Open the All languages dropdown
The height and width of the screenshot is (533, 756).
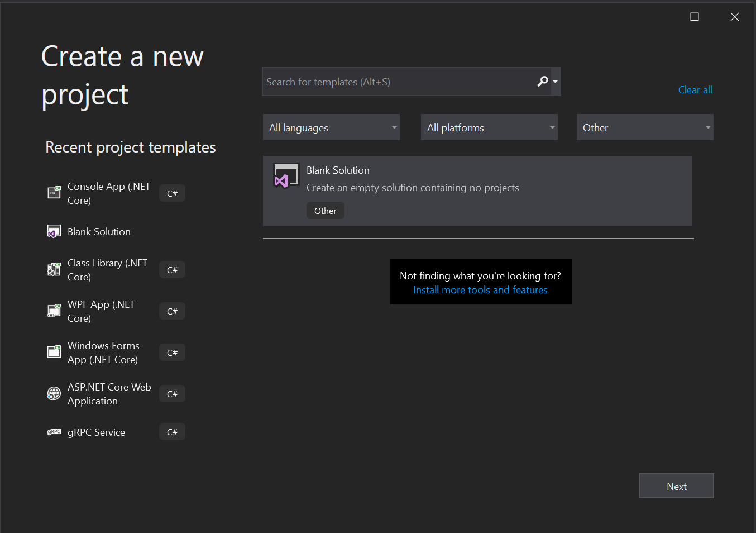pyautogui.click(x=331, y=127)
